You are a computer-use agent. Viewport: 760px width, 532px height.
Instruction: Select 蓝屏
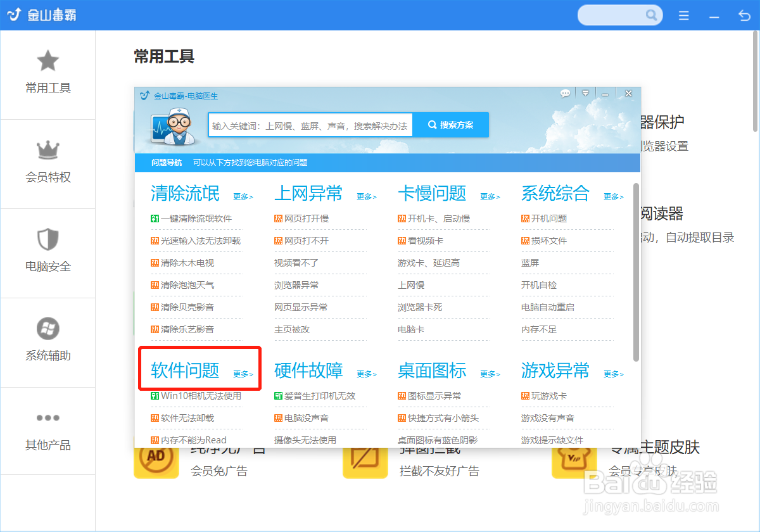(530, 263)
